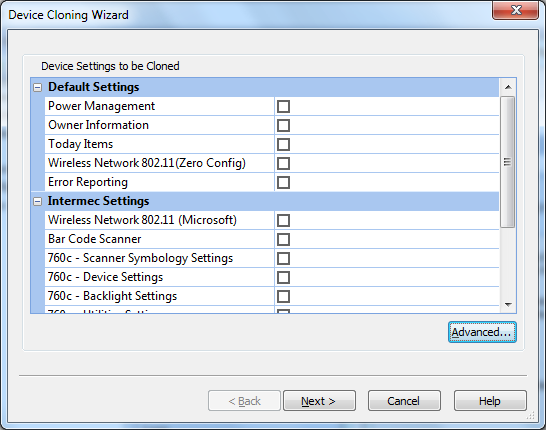
Task: Click the scrollbar up arrow
Action: (508, 87)
